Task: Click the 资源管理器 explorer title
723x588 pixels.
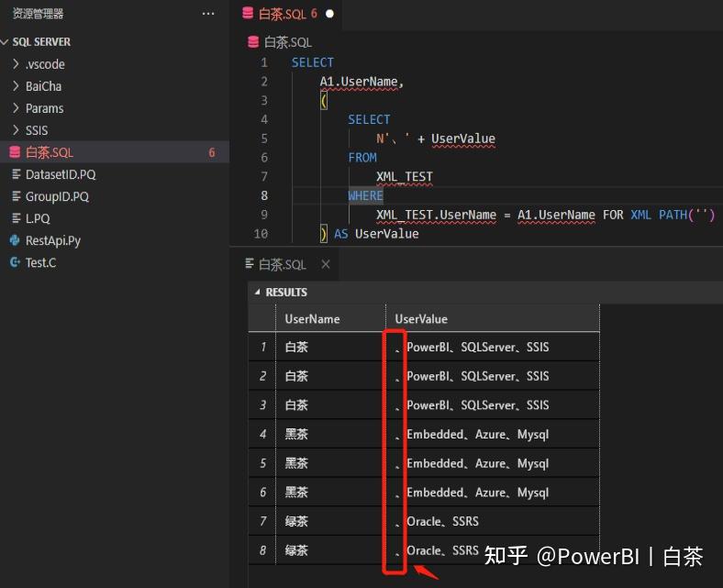Action: coord(38,14)
